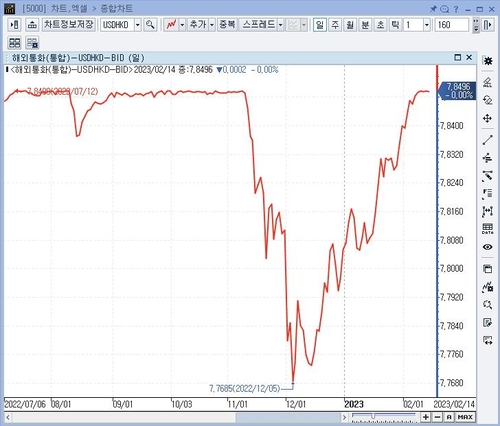Open the chart settings gear icon
Image resolution: width=500 pixels, height=426 pixels.
pyautogui.click(x=488, y=61)
